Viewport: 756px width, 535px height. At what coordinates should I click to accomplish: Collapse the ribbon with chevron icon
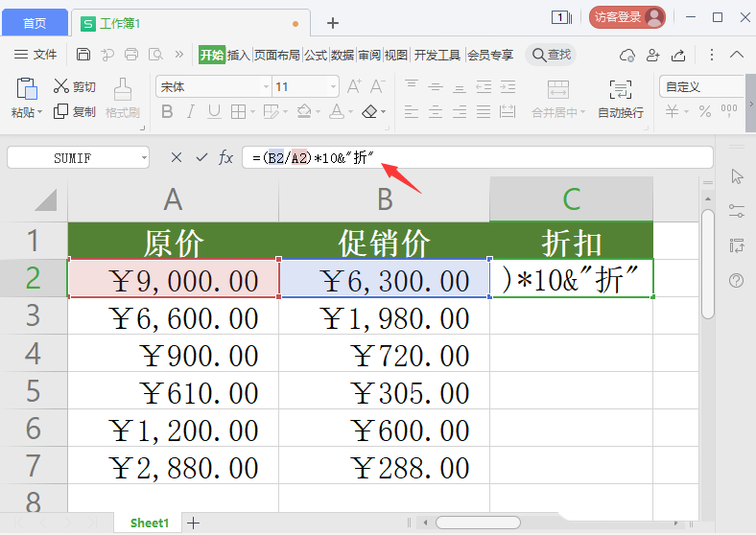(736, 55)
